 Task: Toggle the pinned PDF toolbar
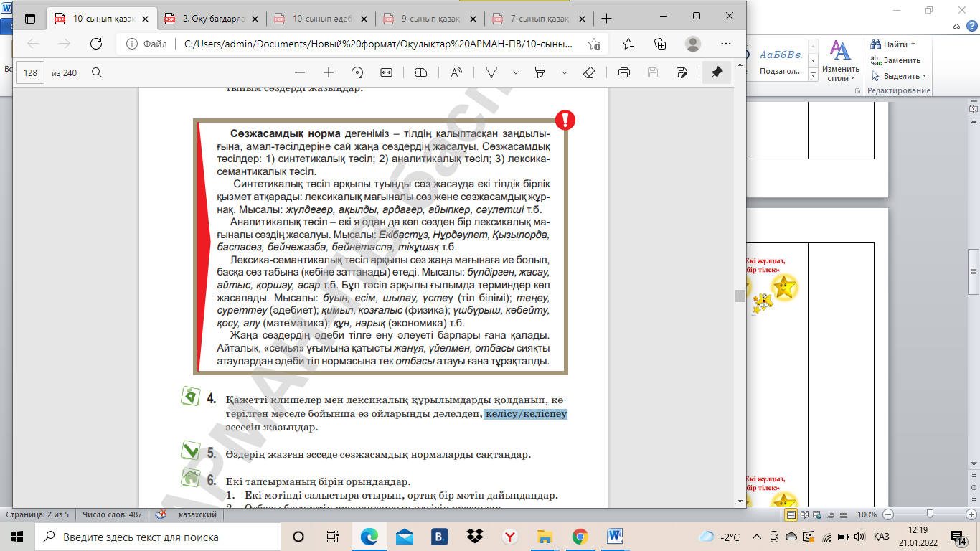[x=717, y=72]
